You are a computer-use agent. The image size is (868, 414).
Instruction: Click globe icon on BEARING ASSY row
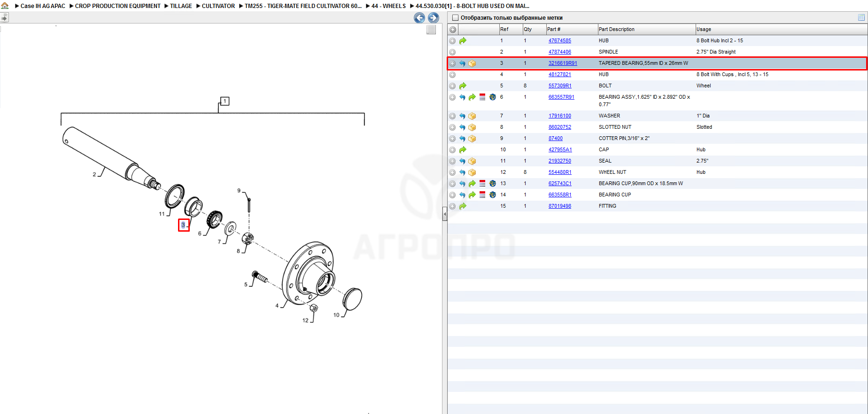[x=492, y=97]
